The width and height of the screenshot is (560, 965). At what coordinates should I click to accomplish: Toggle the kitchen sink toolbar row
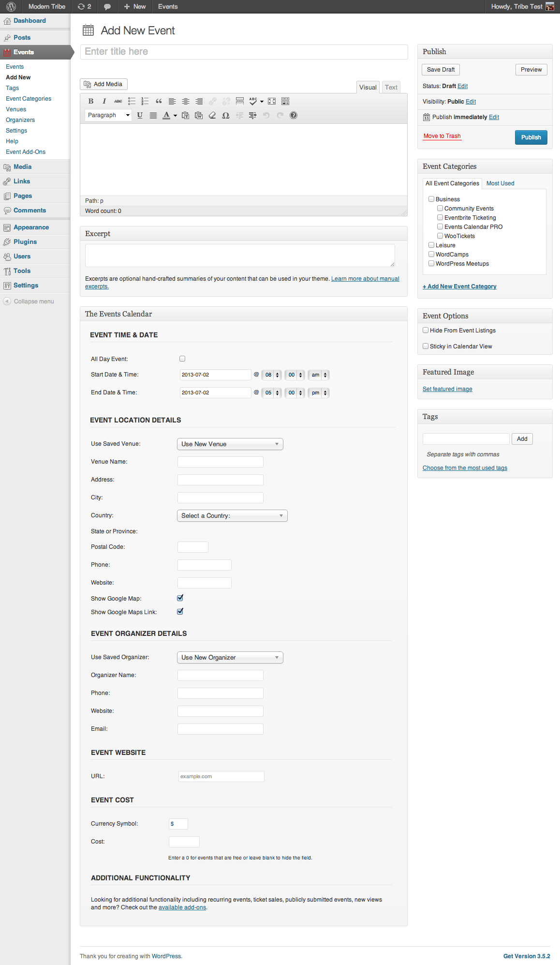pos(285,101)
